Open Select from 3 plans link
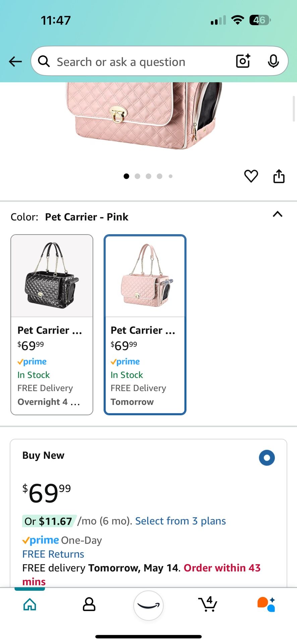The image size is (297, 644). click(x=180, y=521)
